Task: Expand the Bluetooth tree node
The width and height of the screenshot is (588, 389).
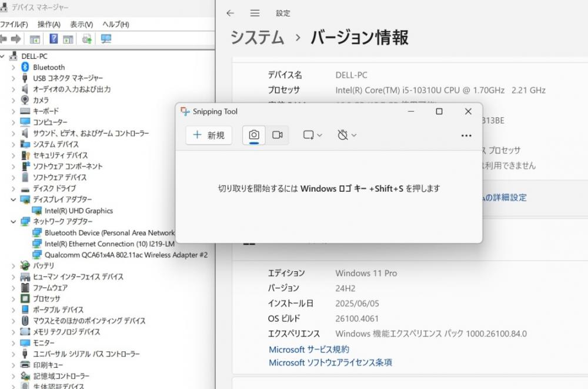Action: pyautogui.click(x=13, y=68)
